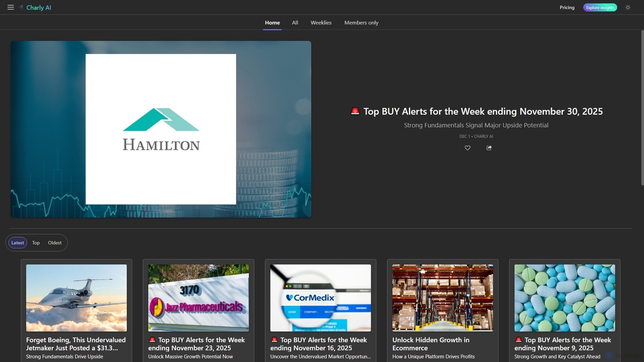
Task: Switch to the Members only tab
Action: coord(361,23)
